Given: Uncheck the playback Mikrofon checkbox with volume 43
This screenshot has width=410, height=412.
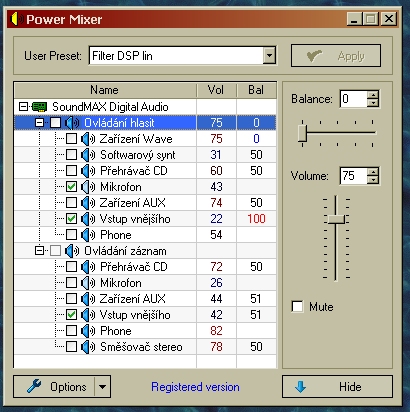Looking at the screenshot, I should tap(71, 187).
